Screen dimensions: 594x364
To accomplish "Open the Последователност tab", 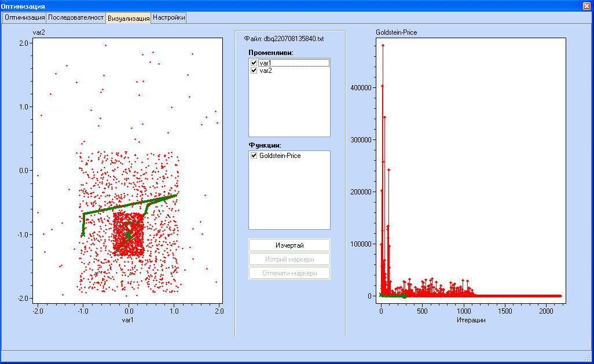I will click(76, 18).
